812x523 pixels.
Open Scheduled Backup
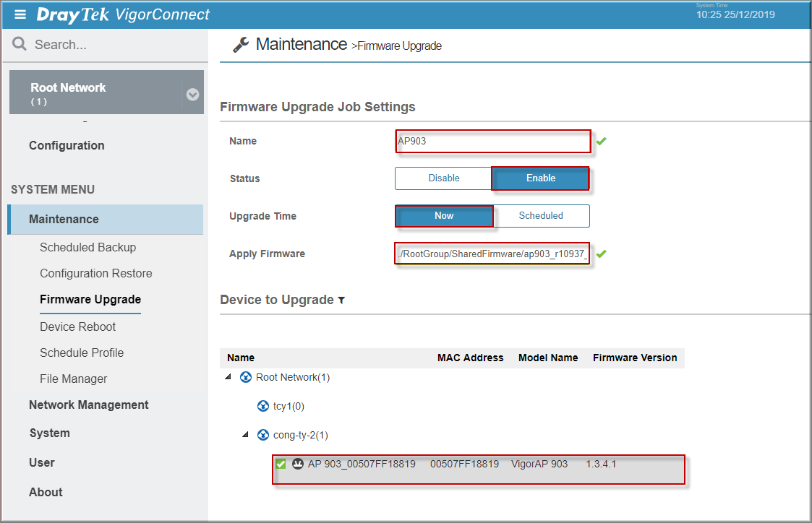88,247
